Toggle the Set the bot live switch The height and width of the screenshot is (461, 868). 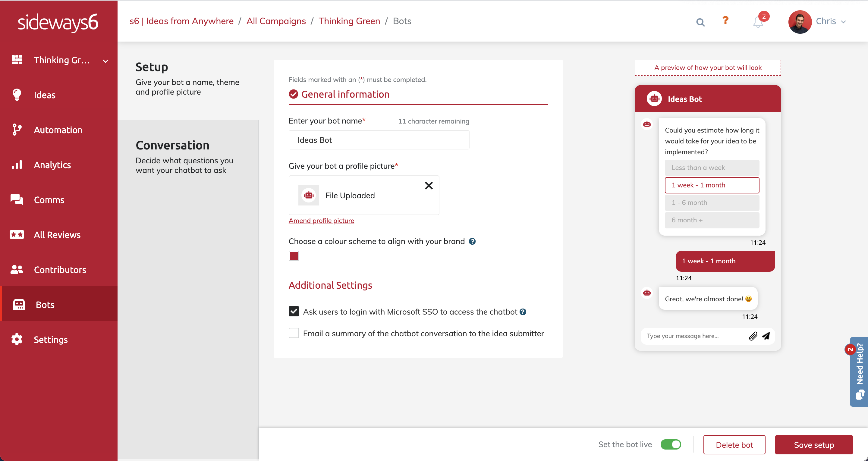(x=671, y=444)
